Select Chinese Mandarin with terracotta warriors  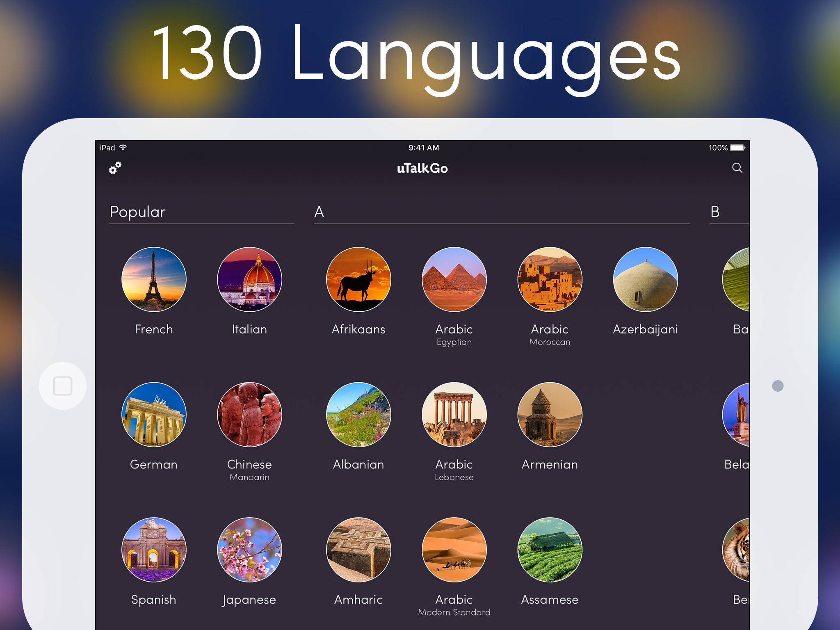coord(249,414)
